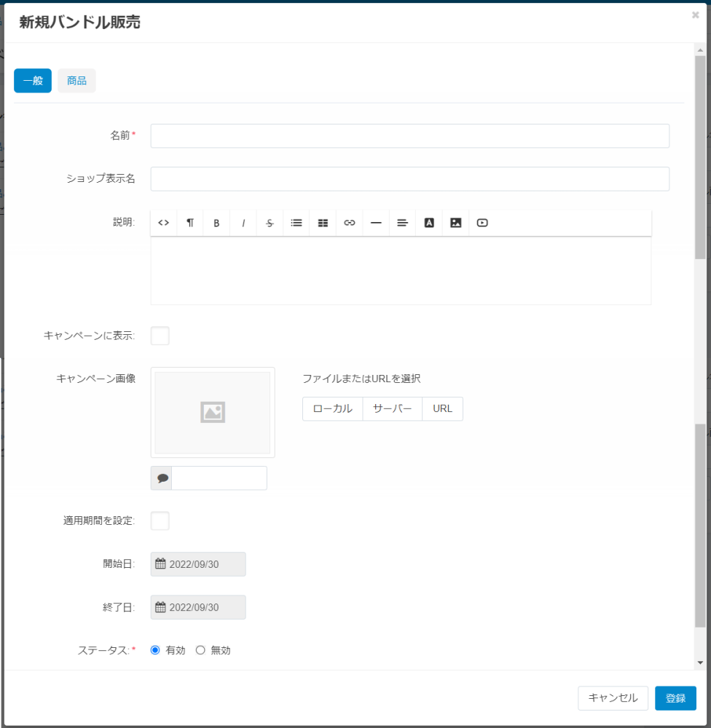Choose サーバー file source button
This screenshot has height=728, width=711.
pyautogui.click(x=392, y=409)
